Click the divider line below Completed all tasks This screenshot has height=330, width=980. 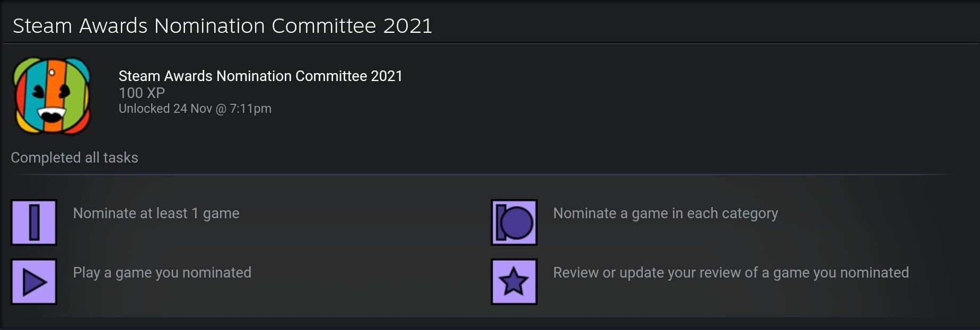[477, 174]
